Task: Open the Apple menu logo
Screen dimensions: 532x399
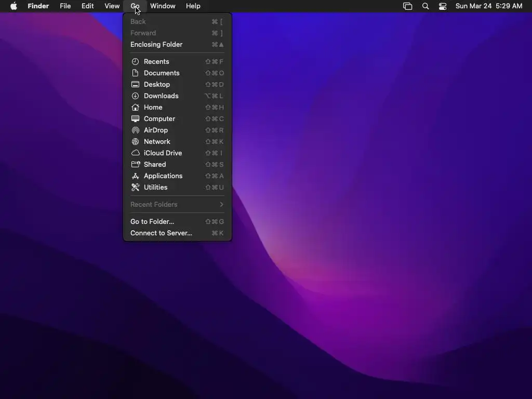Action: (14, 6)
